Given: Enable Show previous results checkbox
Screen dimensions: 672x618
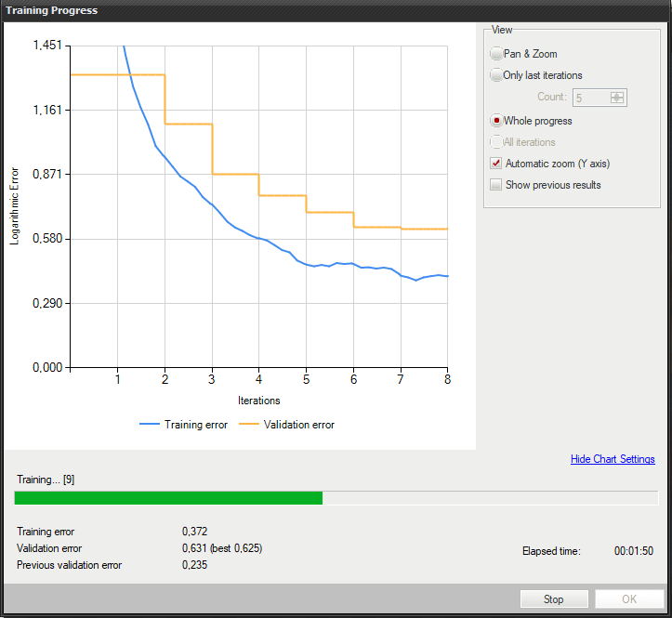Looking at the screenshot, I should coord(496,185).
